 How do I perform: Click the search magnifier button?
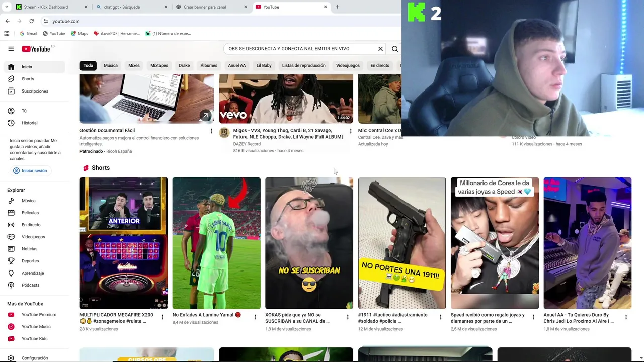pyautogui.click(x=395, y=49)
